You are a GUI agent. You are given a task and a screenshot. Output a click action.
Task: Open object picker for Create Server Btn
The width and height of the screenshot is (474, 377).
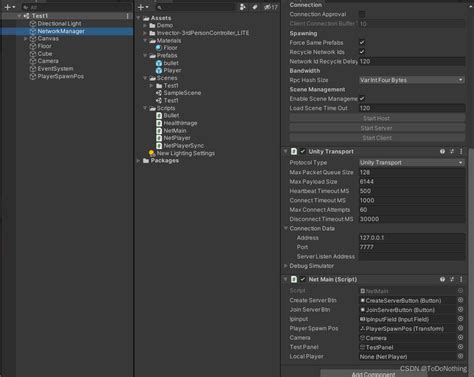pyautogui.click(x=460, y=300)
